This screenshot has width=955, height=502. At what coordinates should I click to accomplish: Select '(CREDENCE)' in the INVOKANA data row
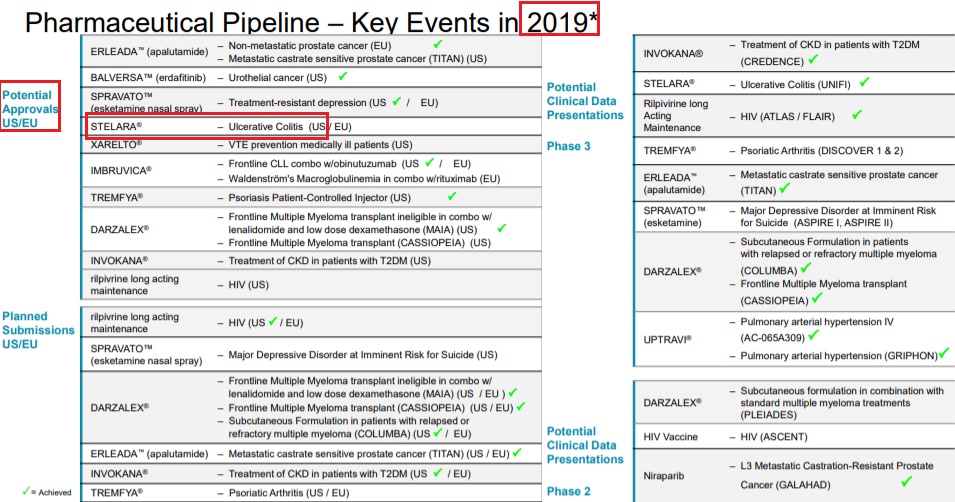(772, 62)
